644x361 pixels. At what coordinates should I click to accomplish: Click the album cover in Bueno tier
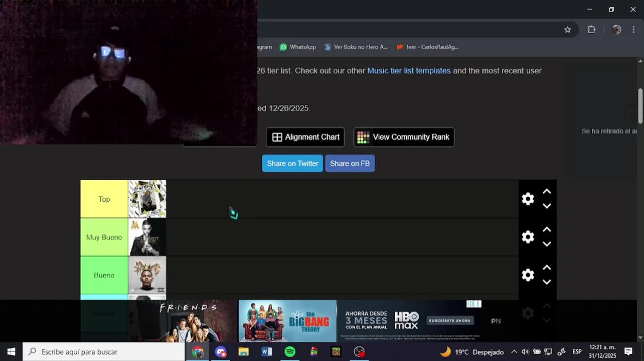point(147,275)
